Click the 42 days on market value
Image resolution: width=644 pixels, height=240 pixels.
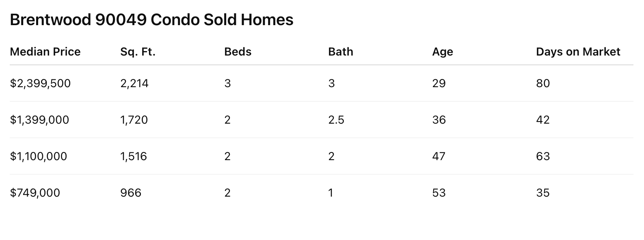click(x=543, y=120)
